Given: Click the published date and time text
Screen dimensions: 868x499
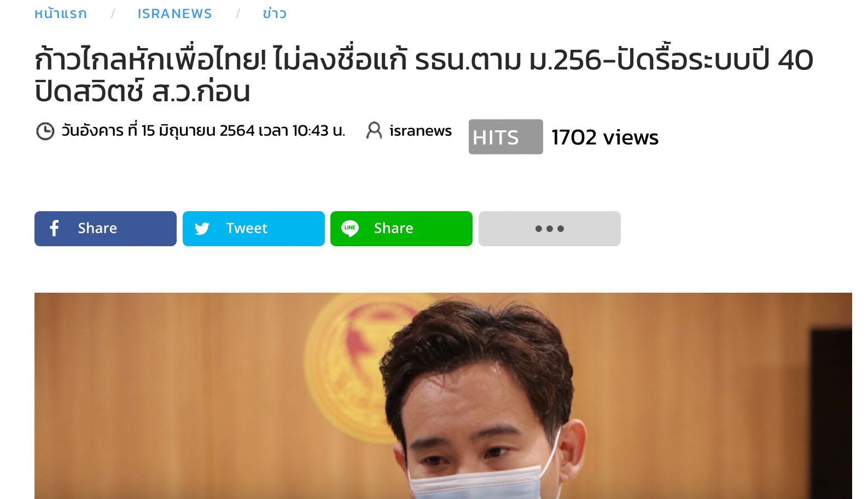Looking at the screenshot, I should point(203,131).
